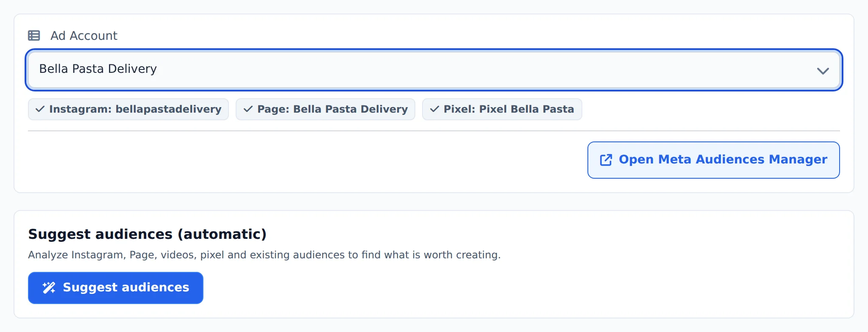The width and height of the screenshot is (868, 332).
Task: Click the Analyze Instagram, Page, videos description text
Action: [264, 255]
